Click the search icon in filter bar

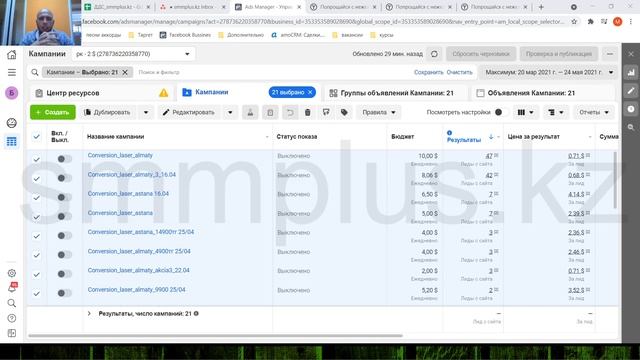pyautogui.click(x=35, y=72)
